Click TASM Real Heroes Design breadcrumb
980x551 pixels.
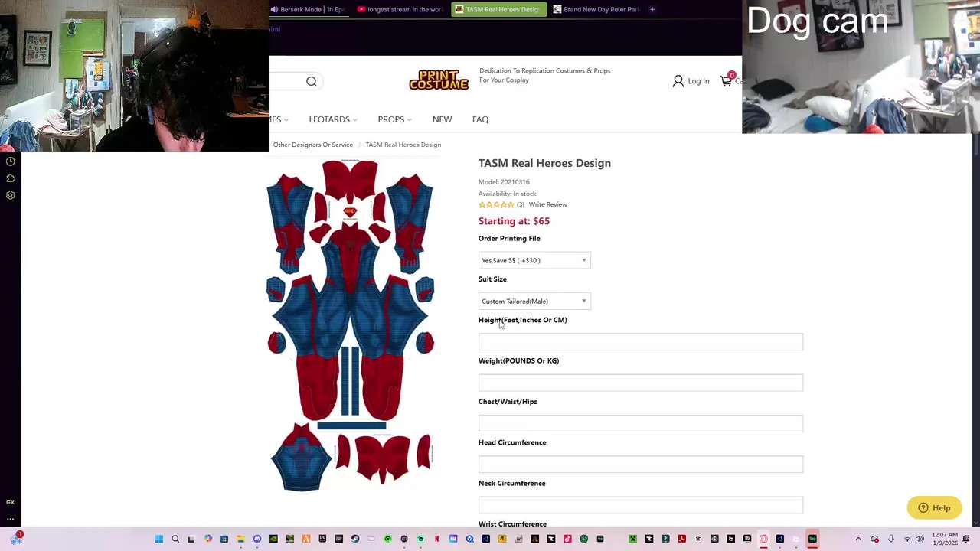pos(403,145)
